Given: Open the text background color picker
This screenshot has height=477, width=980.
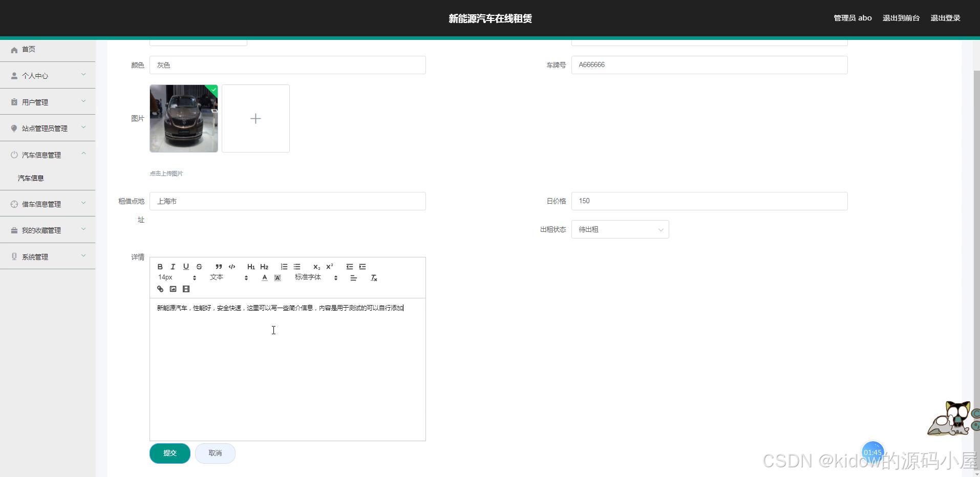Looking at the screenshot, I should [278, 278].
